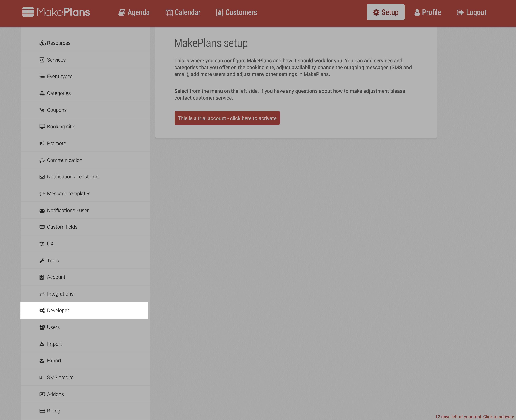Click the Import download icon

[x=42, y=344]
